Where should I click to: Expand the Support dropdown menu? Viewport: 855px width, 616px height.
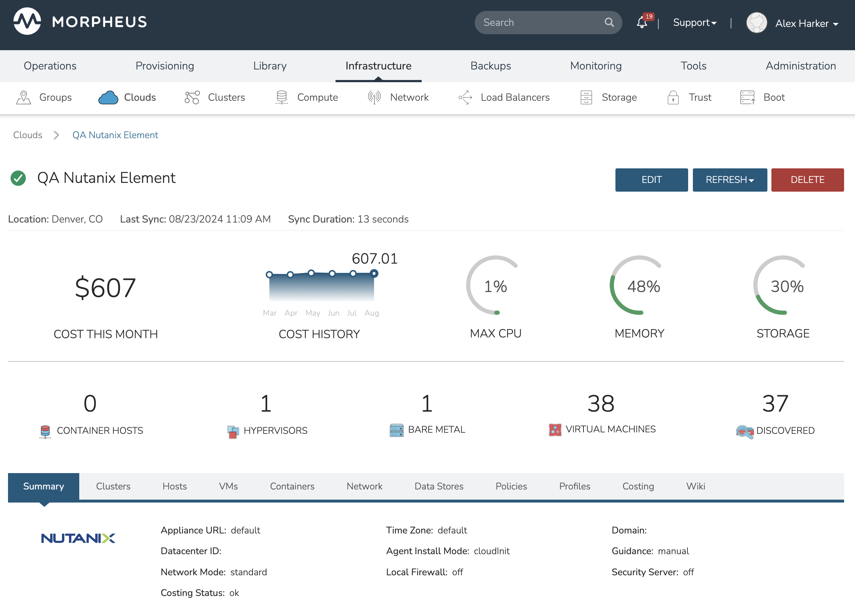coord(694,23)
